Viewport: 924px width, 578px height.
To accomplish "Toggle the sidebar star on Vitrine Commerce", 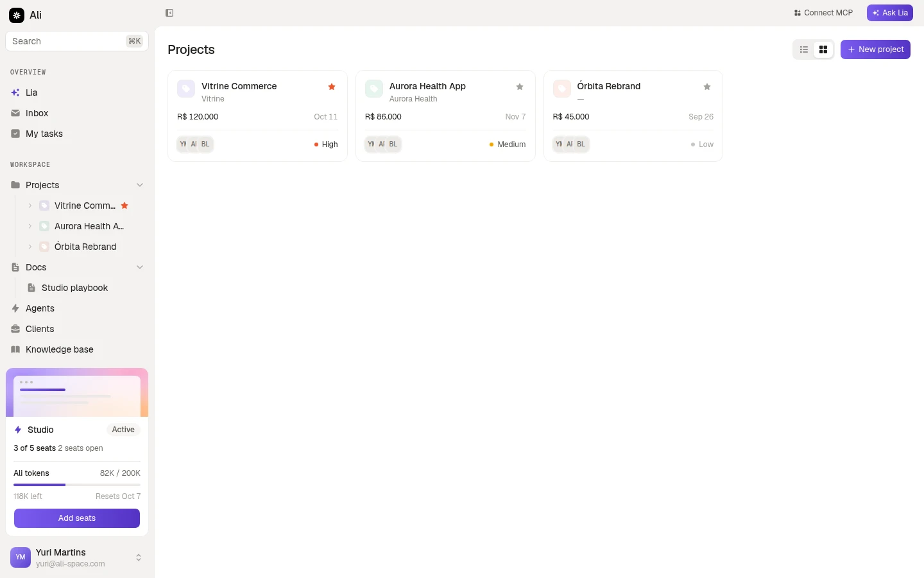I will point(124,206).
